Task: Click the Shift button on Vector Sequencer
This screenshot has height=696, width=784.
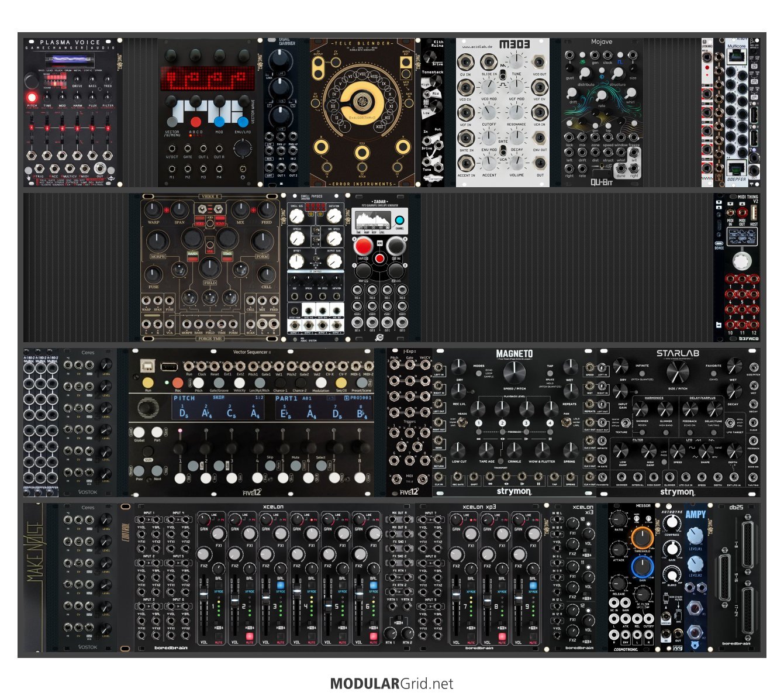Action: tap(148, 451)
